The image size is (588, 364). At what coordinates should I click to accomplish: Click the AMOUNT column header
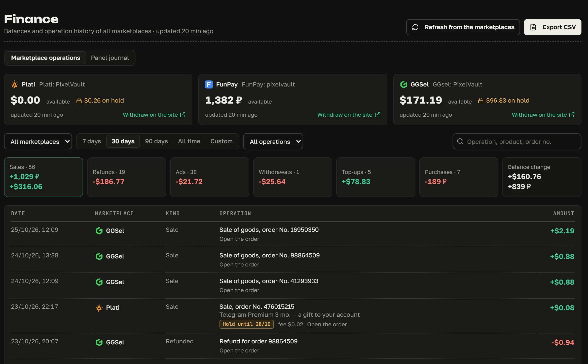point(564,213)
